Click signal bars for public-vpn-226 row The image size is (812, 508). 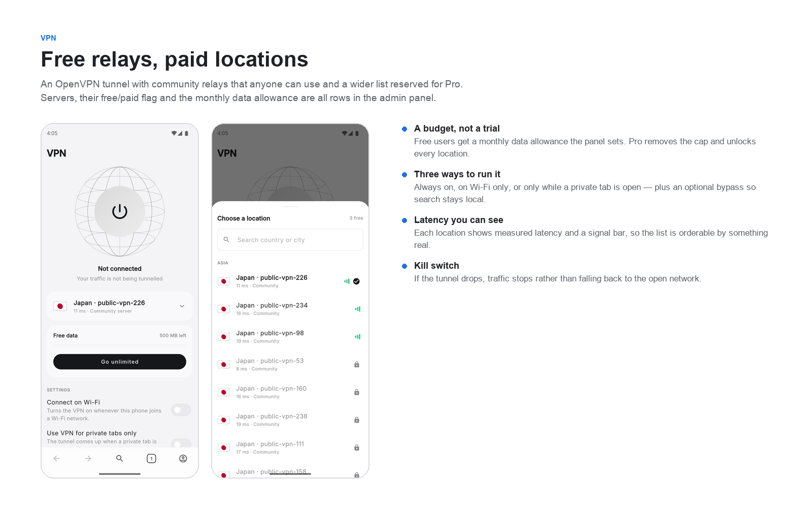347,281
